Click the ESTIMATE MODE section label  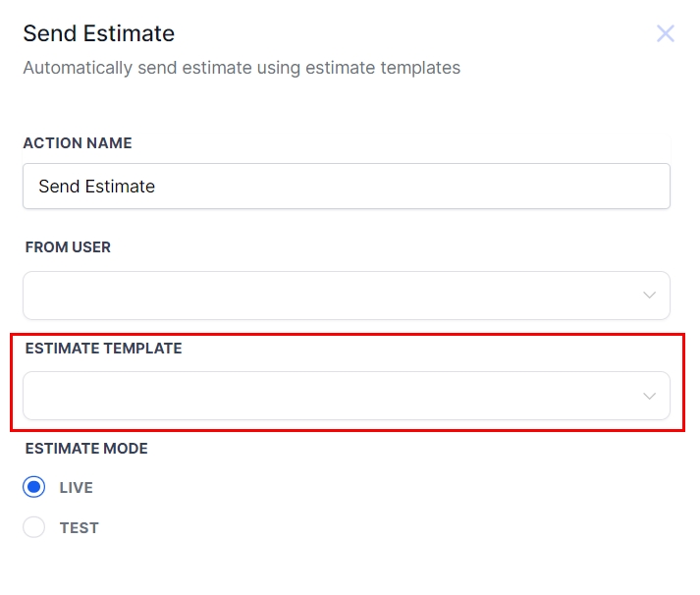(86, 449)
